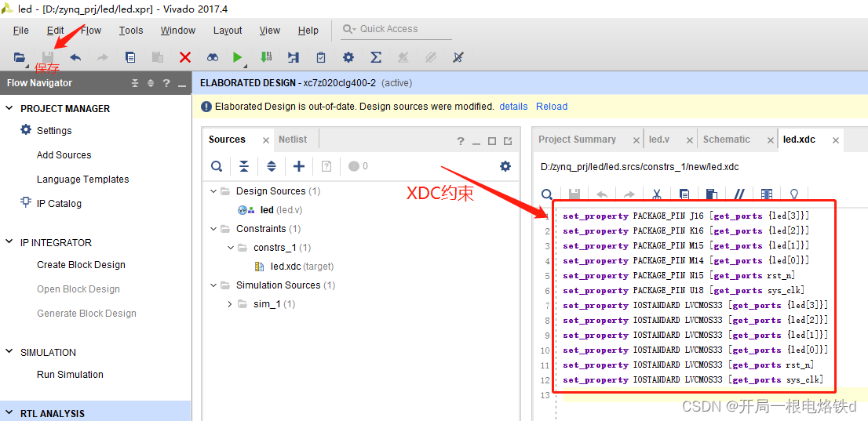Collapse the PROJECT MANAGER section
Screen dimensions: 868x421
tap(9, 108)
